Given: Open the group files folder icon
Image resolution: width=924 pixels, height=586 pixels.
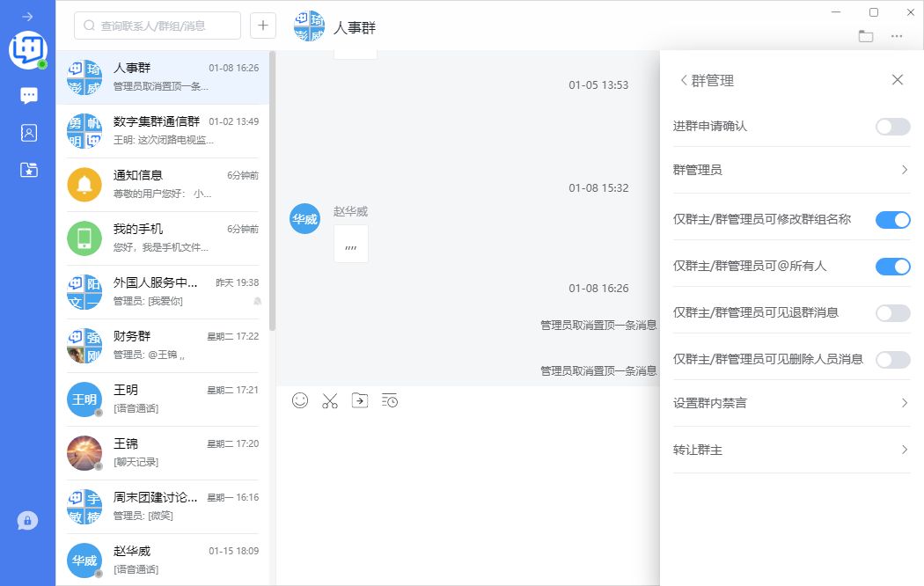Looking at the screenshot, I should tap(866, 36).
